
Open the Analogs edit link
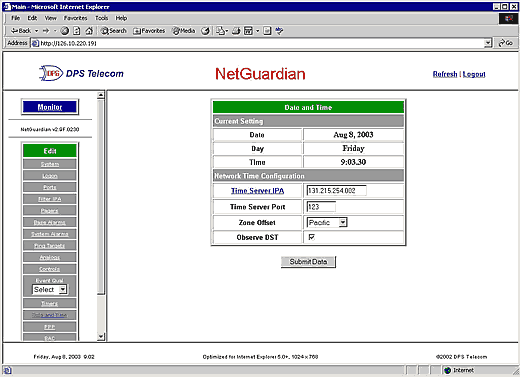click(x=50, y=257)
